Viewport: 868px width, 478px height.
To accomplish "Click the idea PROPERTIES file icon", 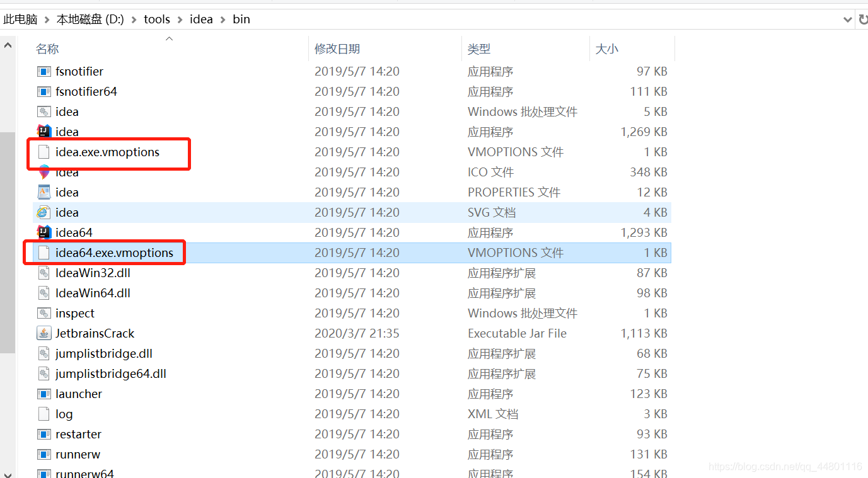I will tap(43, 192).
